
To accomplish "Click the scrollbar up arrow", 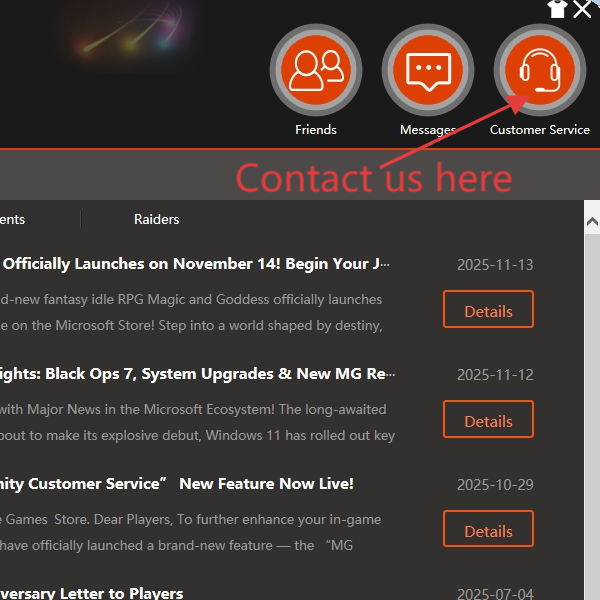I will [592, 222].
